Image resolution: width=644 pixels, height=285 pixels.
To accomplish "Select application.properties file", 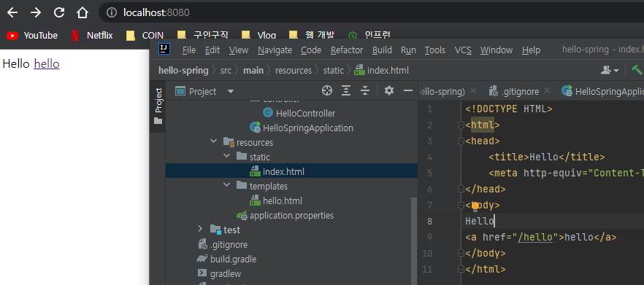I will (285, 215).
